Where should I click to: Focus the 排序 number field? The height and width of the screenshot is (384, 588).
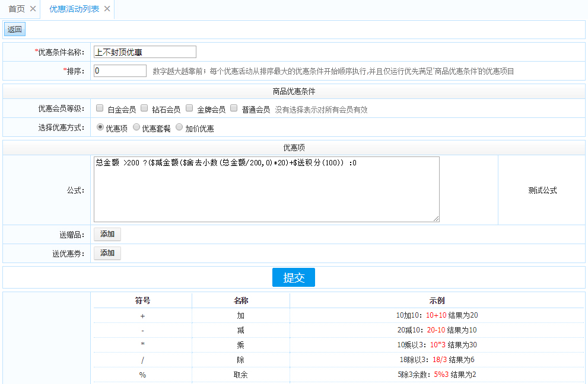point(120,71)
